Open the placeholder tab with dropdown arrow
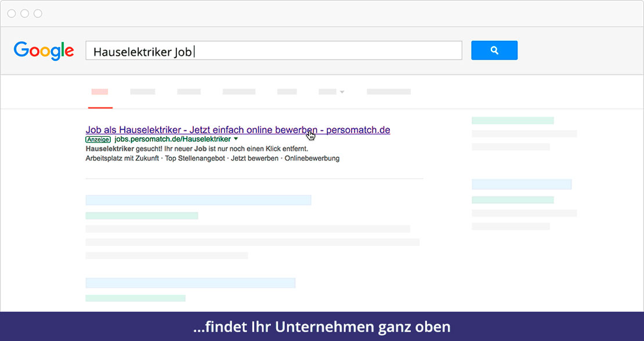This screenshot has height=341, width=644. tap(331, 92)
